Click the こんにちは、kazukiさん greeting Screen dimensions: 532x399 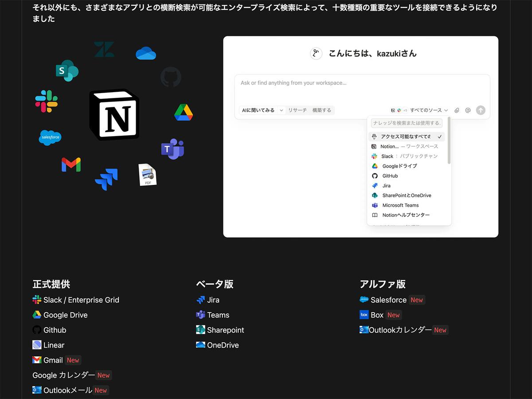point(373,54)
